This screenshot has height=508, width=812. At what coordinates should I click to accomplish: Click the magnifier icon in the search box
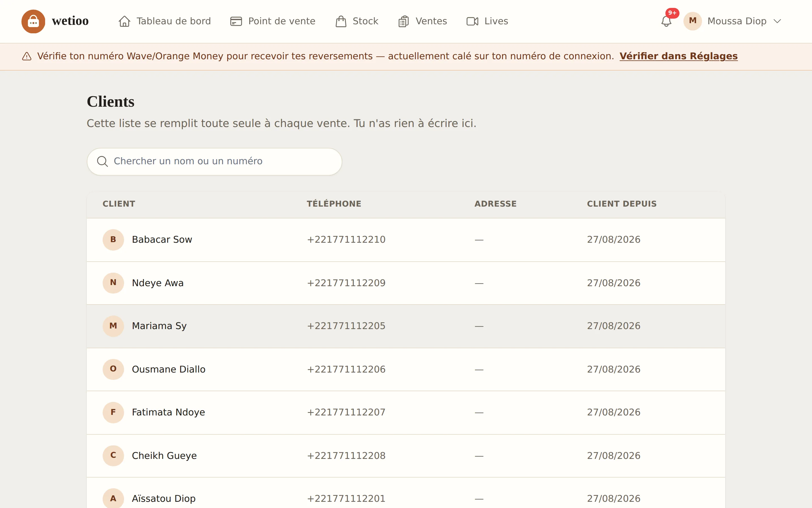[102, 162]
